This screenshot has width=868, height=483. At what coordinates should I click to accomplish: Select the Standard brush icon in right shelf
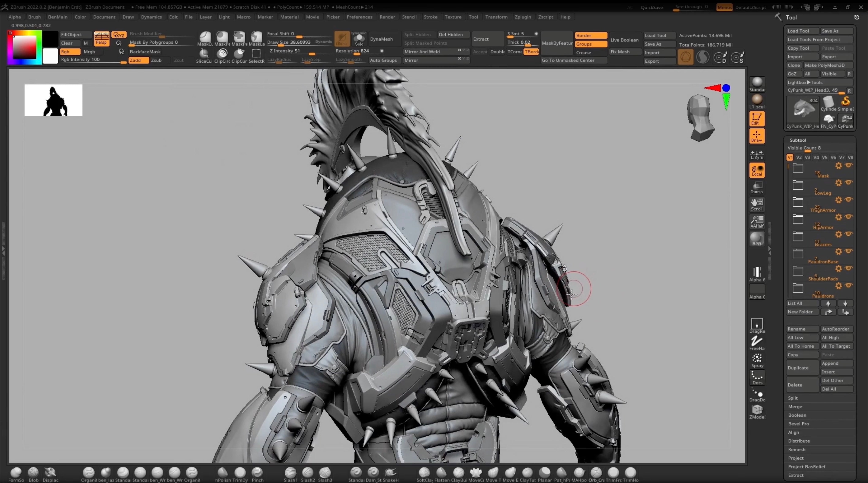757,84
